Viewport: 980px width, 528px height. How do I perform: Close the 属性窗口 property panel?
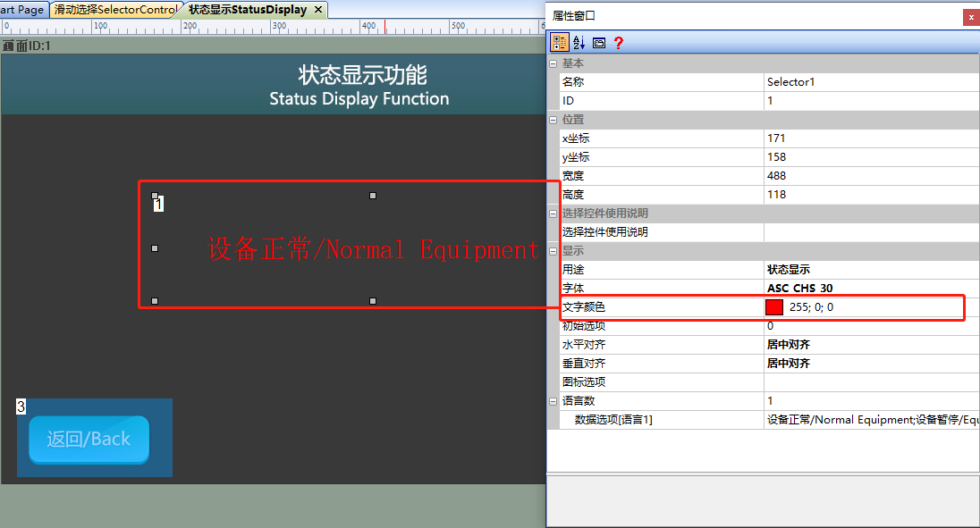971,17
